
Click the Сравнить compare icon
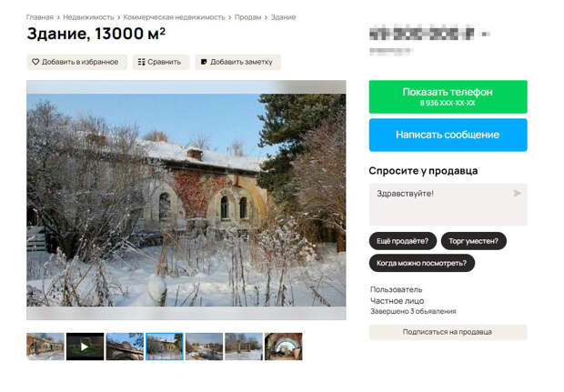pyautogui.click(x=141, y=62)
